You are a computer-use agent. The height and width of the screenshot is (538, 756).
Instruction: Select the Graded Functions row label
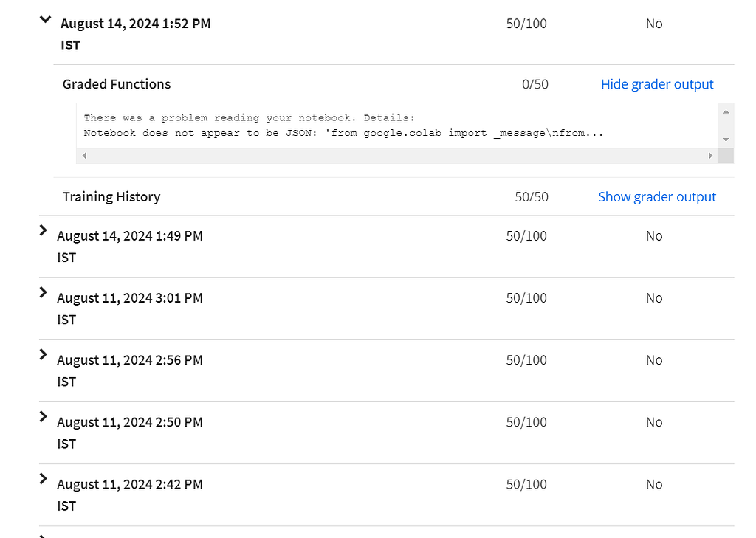click(117, 84)
